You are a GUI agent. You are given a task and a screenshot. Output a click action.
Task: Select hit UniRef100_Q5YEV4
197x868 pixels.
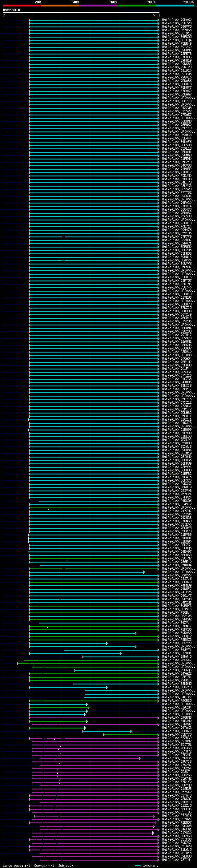[x=177, y=494]
